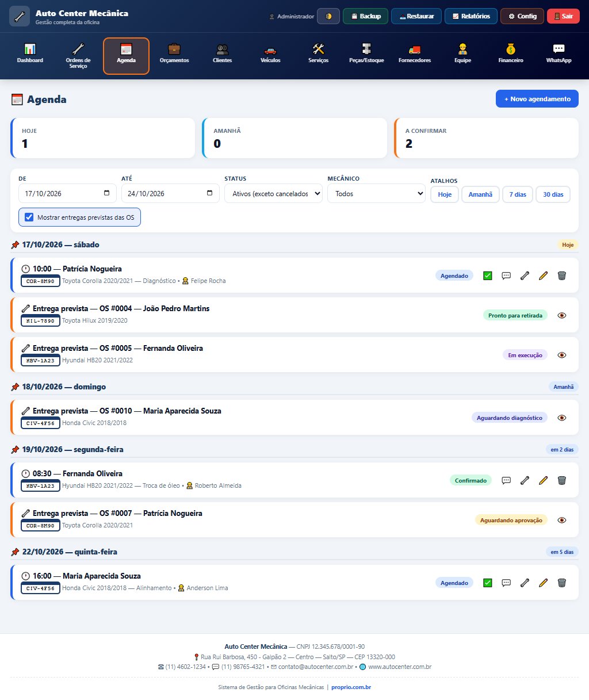Viewport: 589px width, 700px height.
Task: Open the proprio.com.br footer link
Action: (x=351, y=687)
